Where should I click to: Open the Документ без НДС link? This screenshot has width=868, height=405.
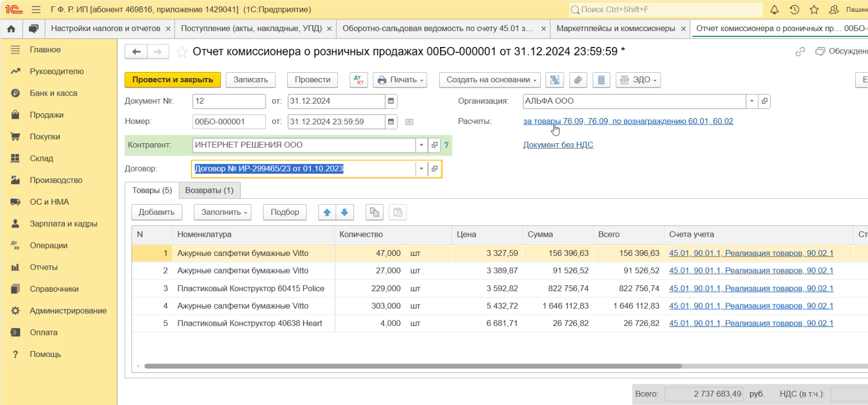[558, 145]
